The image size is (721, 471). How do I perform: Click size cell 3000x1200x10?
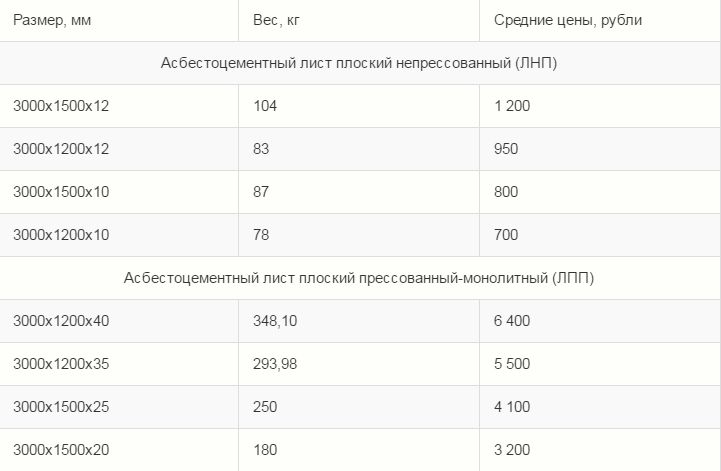(x=61, y=235)
